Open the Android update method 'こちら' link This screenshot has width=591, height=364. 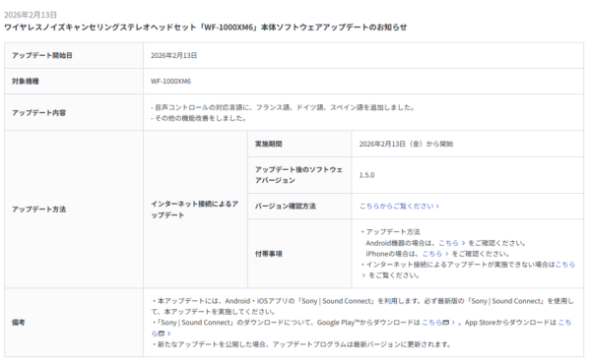click(451, 243)
